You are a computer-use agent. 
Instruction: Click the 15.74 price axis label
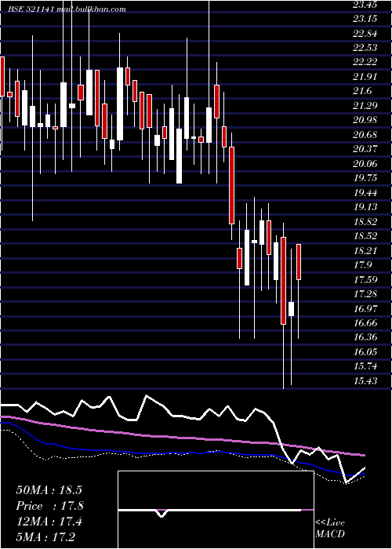(365, 366)
